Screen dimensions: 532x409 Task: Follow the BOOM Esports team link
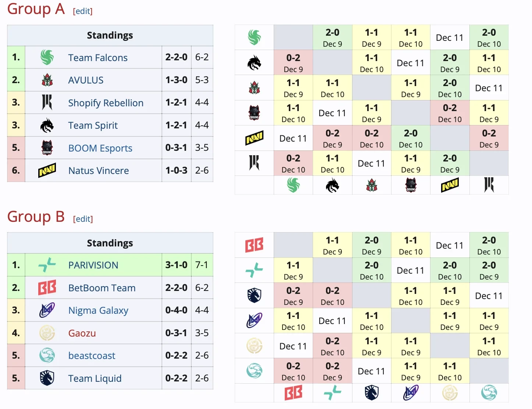click(x=100, y=148)
